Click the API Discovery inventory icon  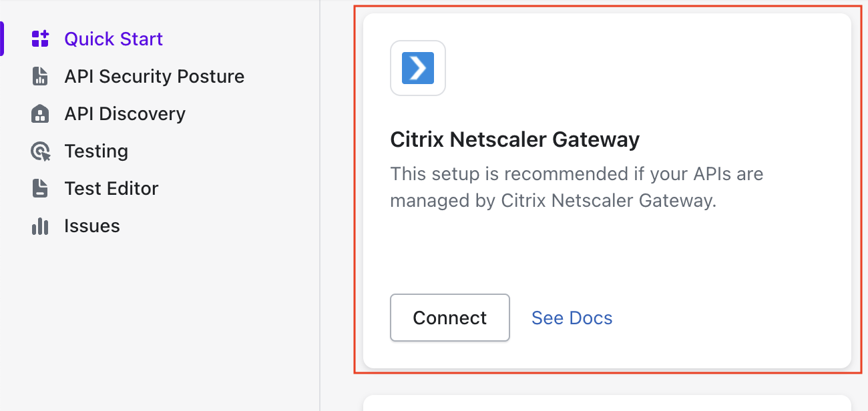click(41, 113)
